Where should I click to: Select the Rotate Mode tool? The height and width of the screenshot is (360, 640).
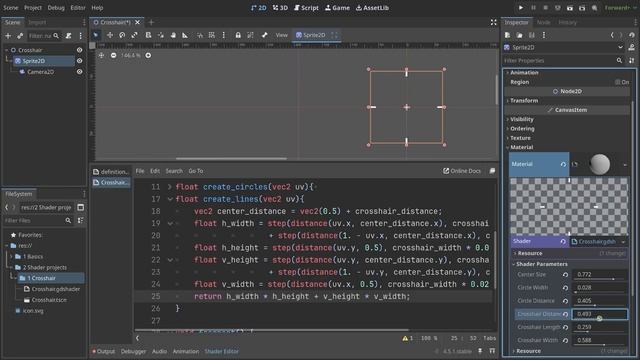[x=122, y=35]
